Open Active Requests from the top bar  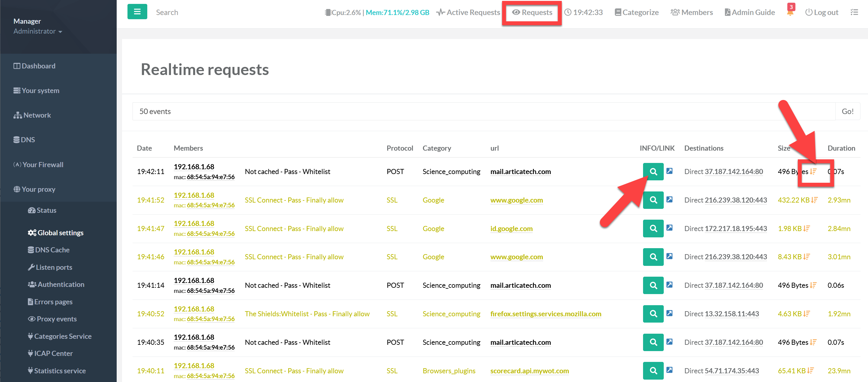tap(468, 13)
